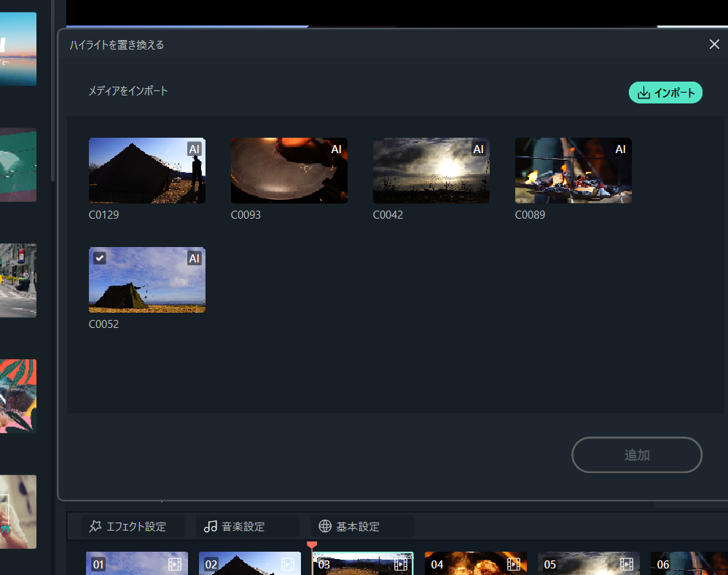The image size is (728, 575).
Task: Click the インポート import button
Action: (x=665, y=93)
